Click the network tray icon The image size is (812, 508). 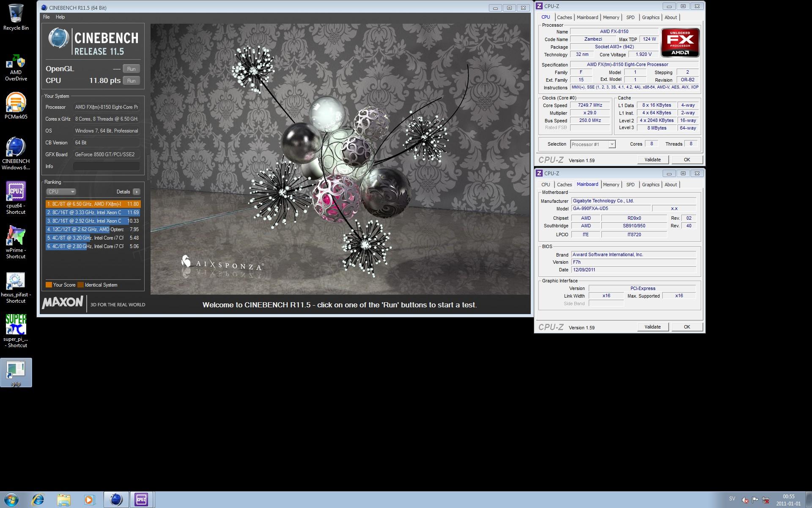click(766, 500)
